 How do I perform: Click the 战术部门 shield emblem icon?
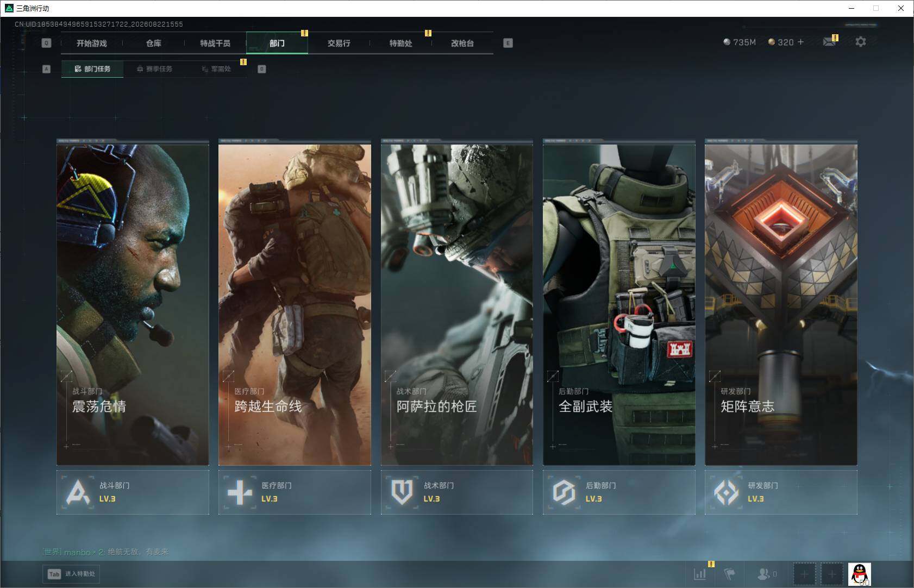[x=402, y=492]
